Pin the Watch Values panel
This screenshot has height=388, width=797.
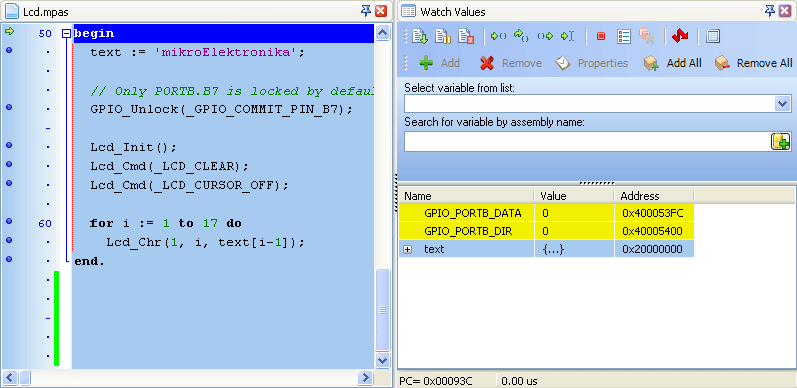point(770,11)
